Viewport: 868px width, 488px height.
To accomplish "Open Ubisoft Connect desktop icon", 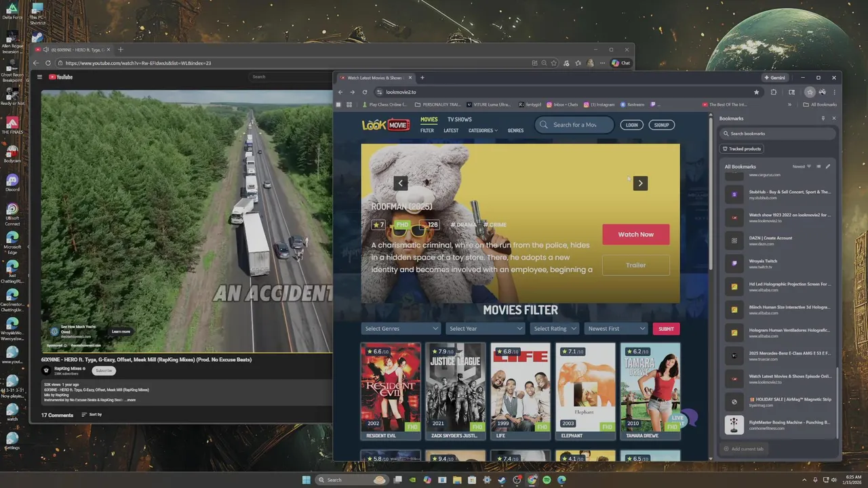I will [x=12, y=215].
